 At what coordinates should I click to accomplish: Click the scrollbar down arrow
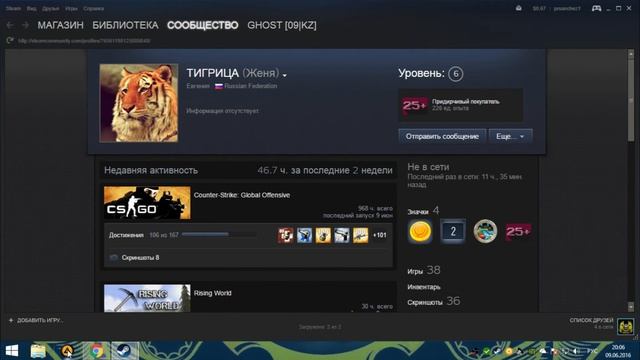[x=631, y=306]
